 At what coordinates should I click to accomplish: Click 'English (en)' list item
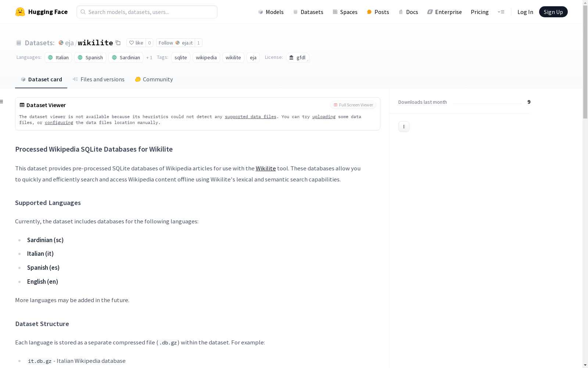pyautogui.click(x=43, y=282)
